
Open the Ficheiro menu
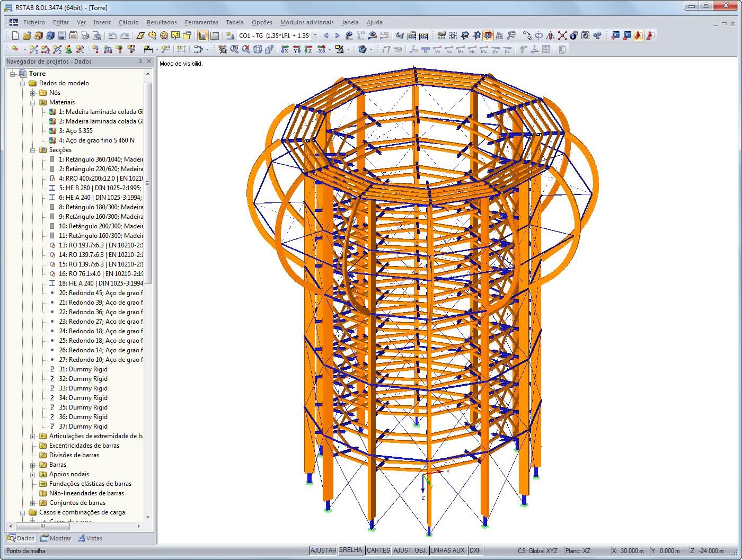34,22
